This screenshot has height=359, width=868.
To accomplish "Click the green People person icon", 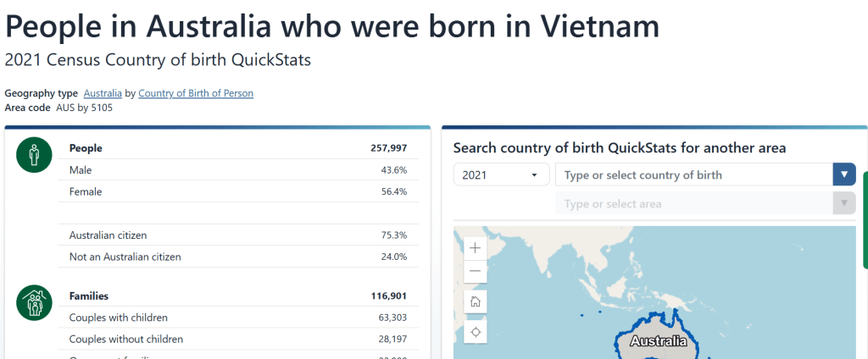I will 34,155.
